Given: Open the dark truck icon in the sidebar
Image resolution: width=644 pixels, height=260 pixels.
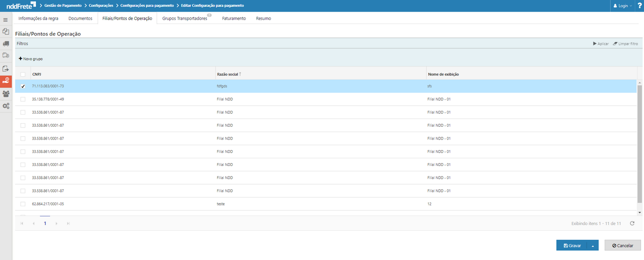Looking at the screenshot, I should coord(6,44).
